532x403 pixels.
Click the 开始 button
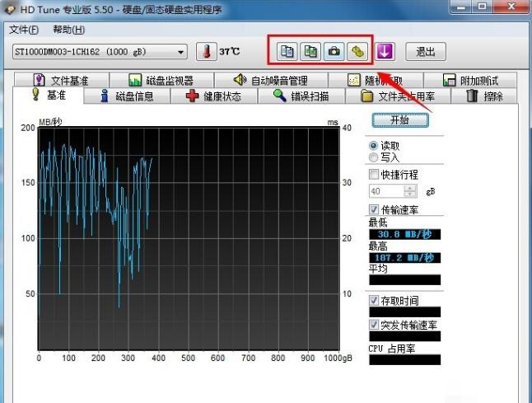coord(399,119)
